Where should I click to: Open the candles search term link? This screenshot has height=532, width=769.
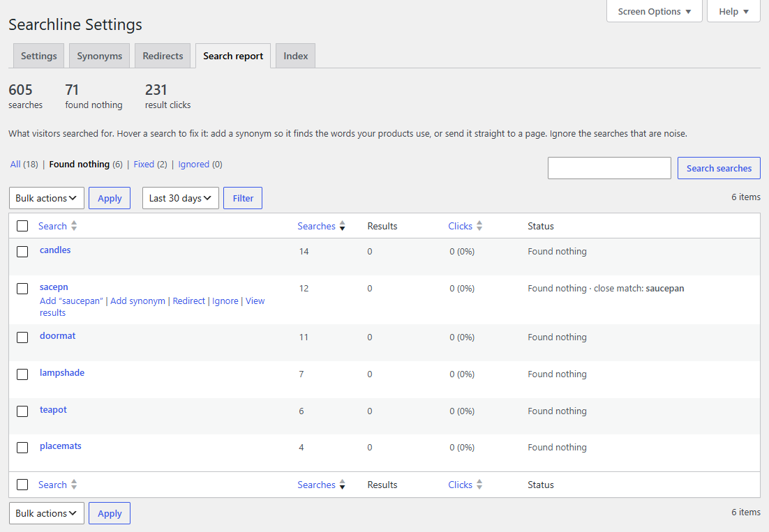pyautogui.click(x=55, y=250)
